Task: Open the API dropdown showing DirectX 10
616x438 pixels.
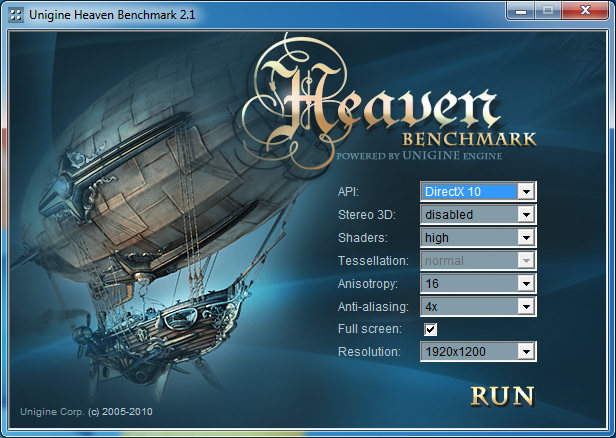Action: click(478, 192)
